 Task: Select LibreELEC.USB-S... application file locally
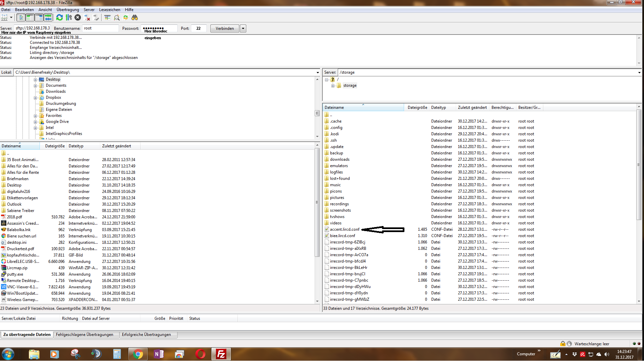click(23, 262)
